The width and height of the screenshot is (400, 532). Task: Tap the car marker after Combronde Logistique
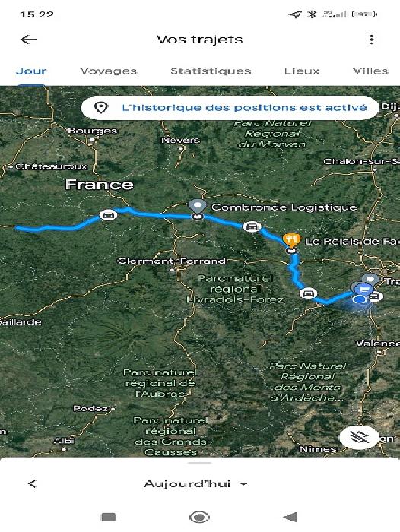251,226
